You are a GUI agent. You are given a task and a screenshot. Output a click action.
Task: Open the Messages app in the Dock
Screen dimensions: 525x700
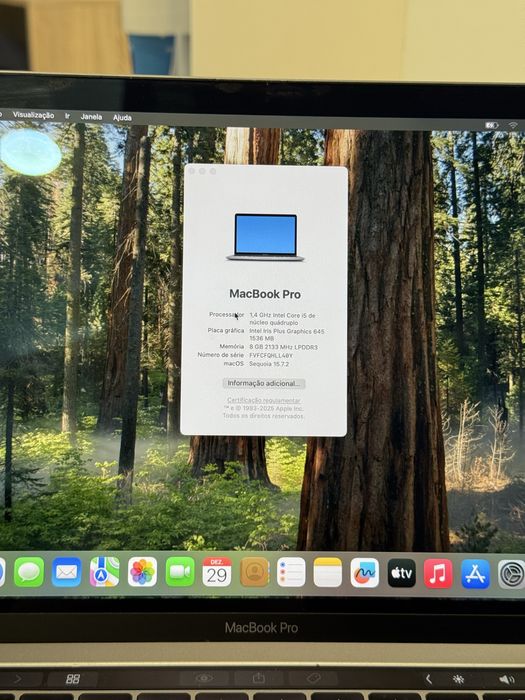coord(29,572)
